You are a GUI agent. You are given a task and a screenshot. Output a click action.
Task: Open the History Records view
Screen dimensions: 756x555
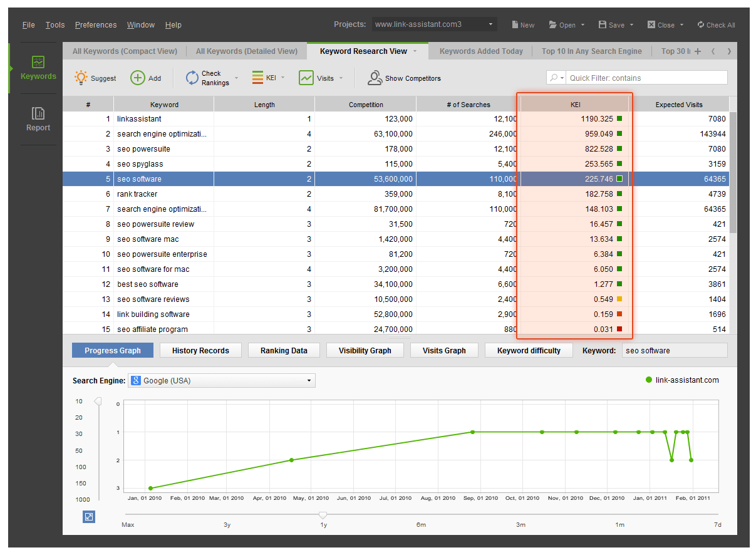200,350
